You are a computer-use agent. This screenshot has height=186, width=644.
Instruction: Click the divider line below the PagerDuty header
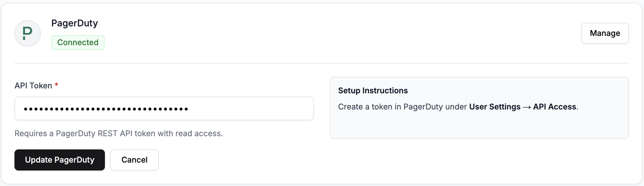pyautogui.click(x=322, y=63)
